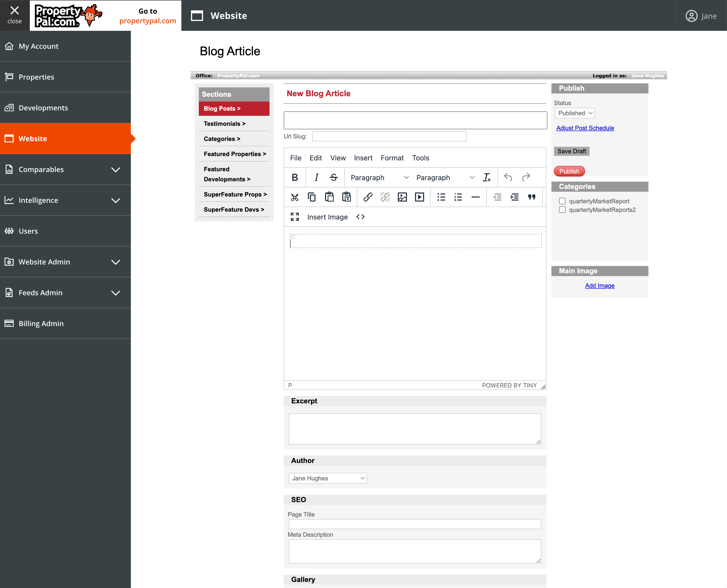Open Author Jane Hughes dropdown
727x588 pixels.
coord(328,478)
